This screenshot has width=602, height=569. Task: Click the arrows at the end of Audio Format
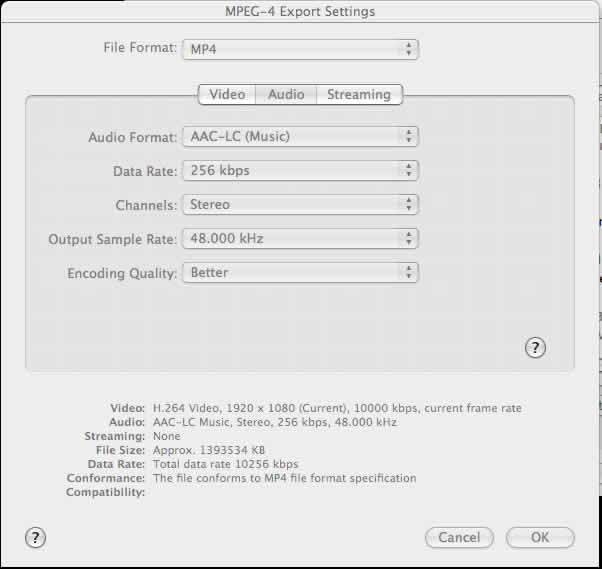click(x=408, y=137)
